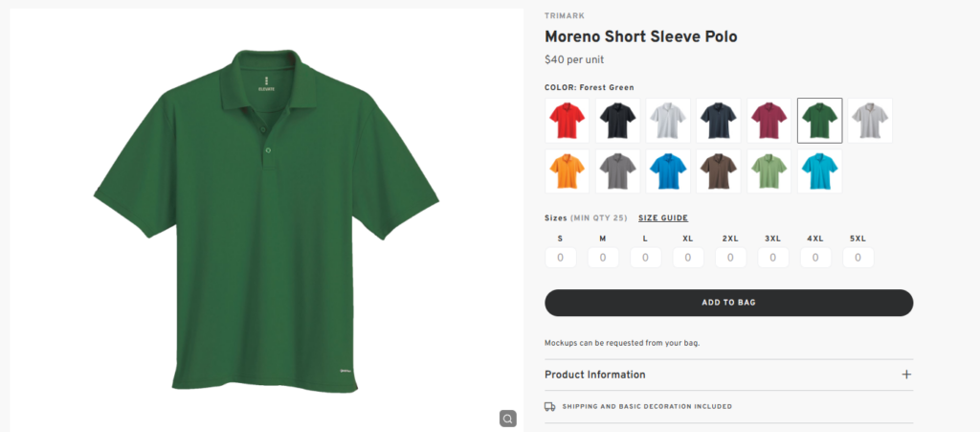Select the red polo color swatch

click(x=568, y=121)
